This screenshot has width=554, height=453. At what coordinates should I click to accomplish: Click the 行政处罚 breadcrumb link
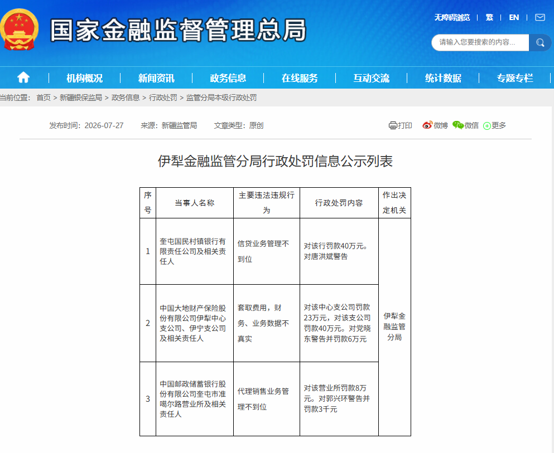tap(163, 98)
